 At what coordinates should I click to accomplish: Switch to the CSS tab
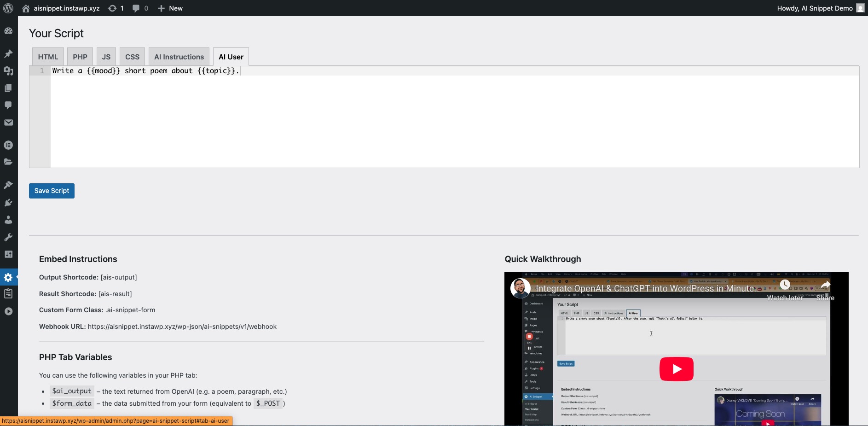click(132, 57)
